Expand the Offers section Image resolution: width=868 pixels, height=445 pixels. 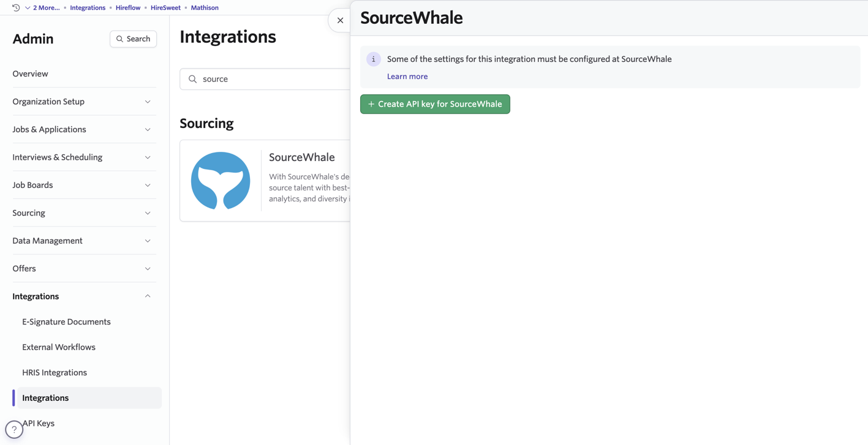click(84, 269)
